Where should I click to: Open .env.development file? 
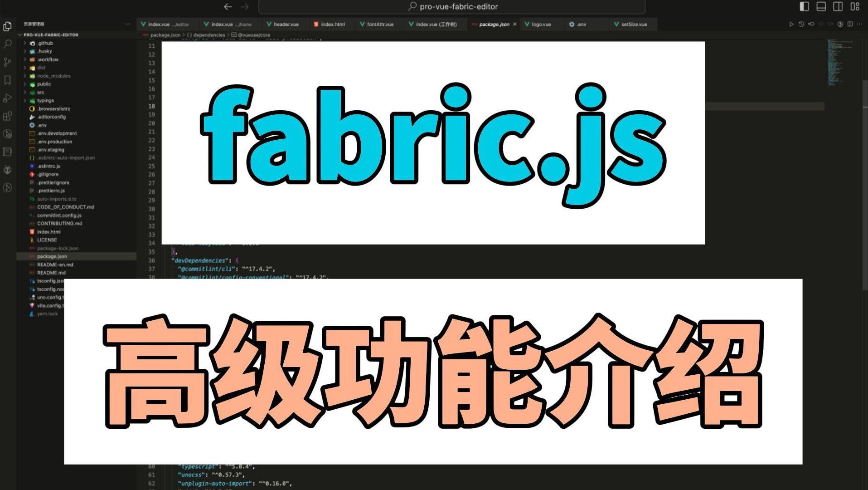tap(57, 133)
